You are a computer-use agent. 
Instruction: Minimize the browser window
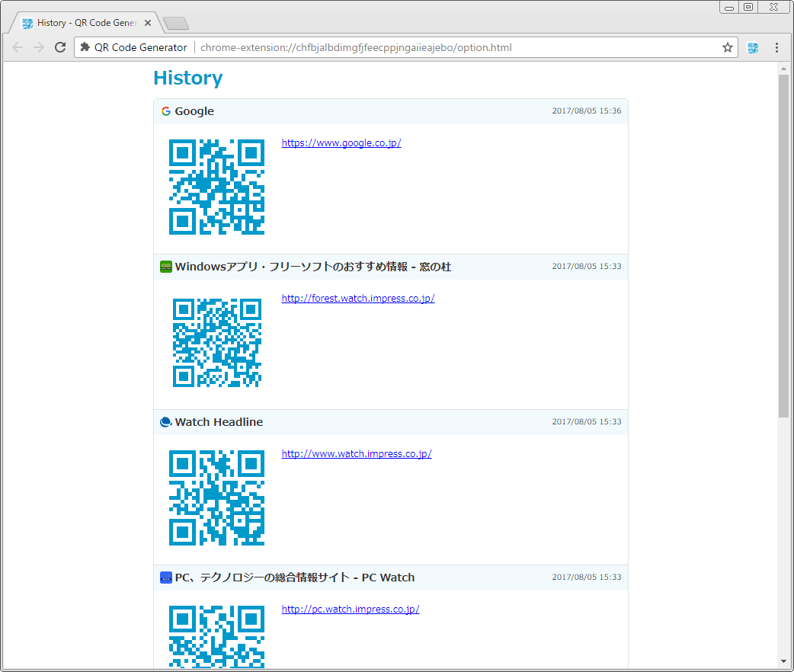pyautogui.click(x=729, y=7)
